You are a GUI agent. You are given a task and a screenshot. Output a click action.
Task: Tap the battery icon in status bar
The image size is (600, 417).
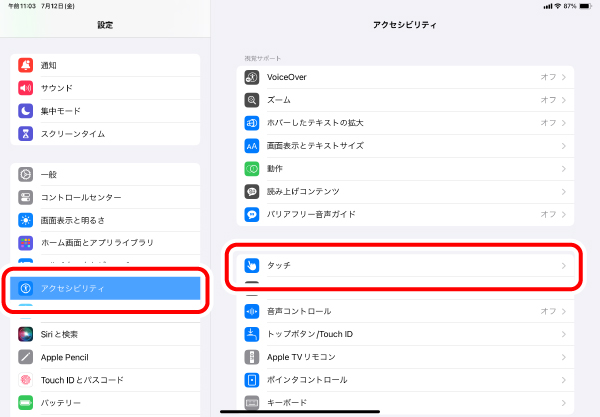(584, 6)
